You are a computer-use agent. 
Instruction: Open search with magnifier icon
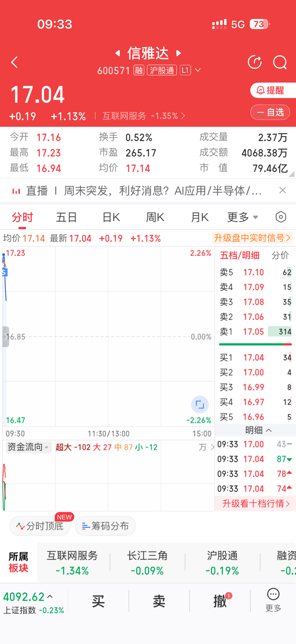[280, 62]
